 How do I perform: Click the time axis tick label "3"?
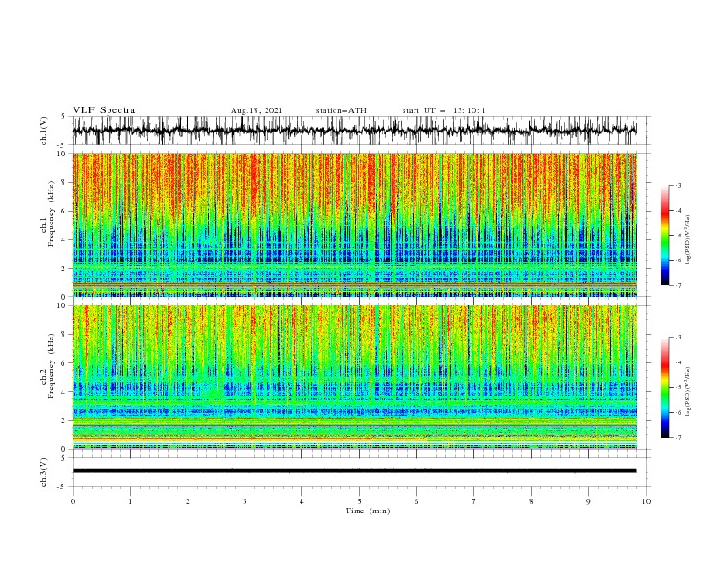[245, 501]
